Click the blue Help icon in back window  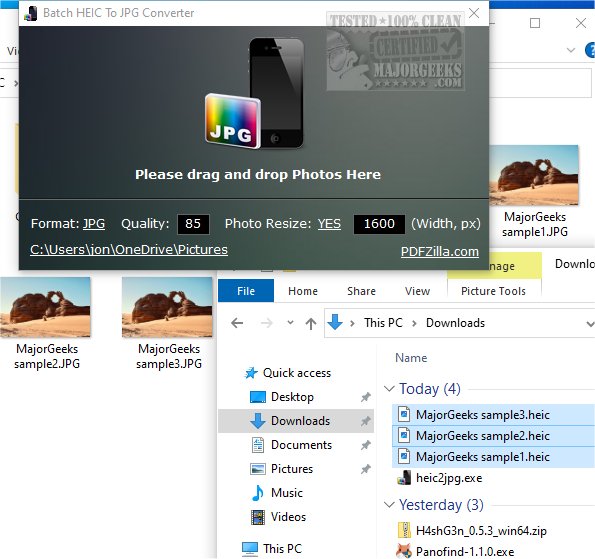pyautogui.click(x=590, y=50)
